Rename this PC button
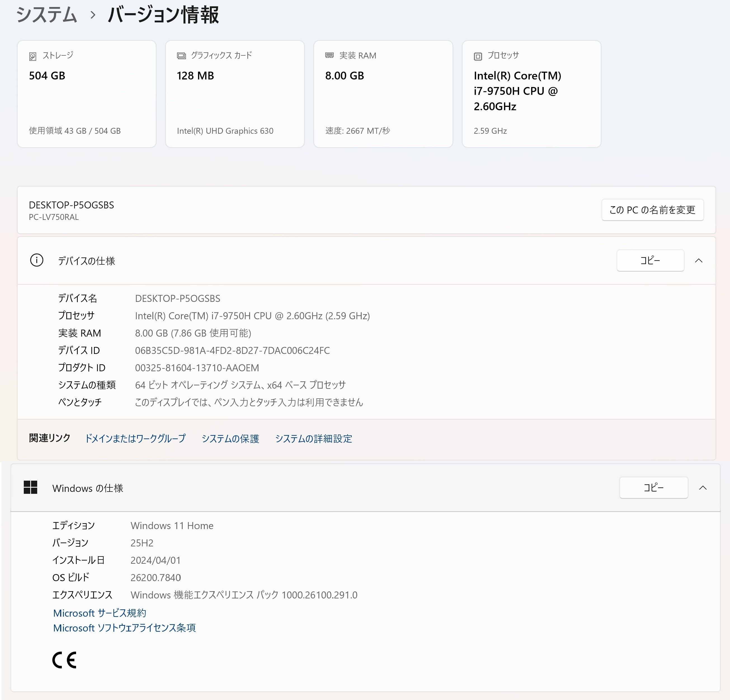730x700 pixels. [x=652, y=210]
